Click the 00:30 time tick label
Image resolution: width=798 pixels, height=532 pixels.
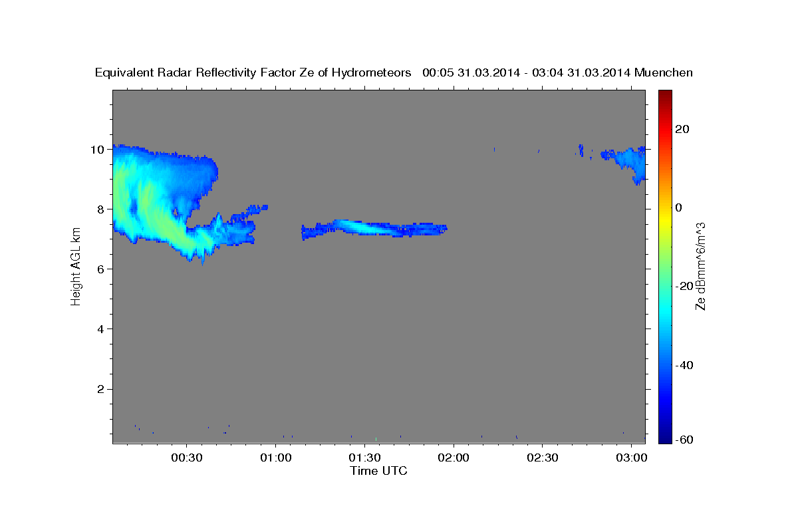pos(187,458)
